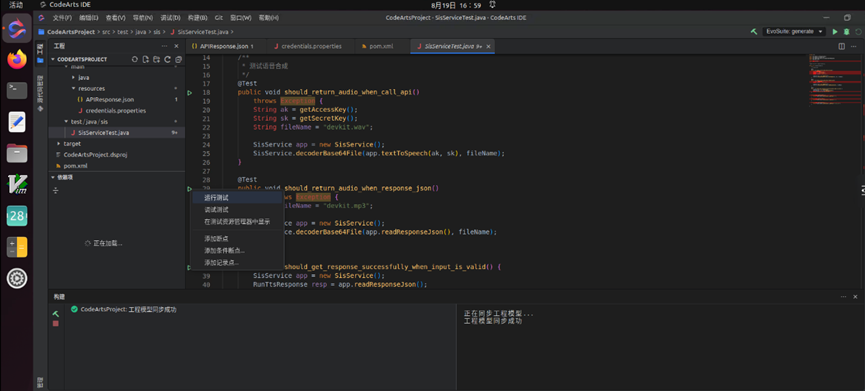Click the build hammer icon in top toolbar

coord(753,31)
